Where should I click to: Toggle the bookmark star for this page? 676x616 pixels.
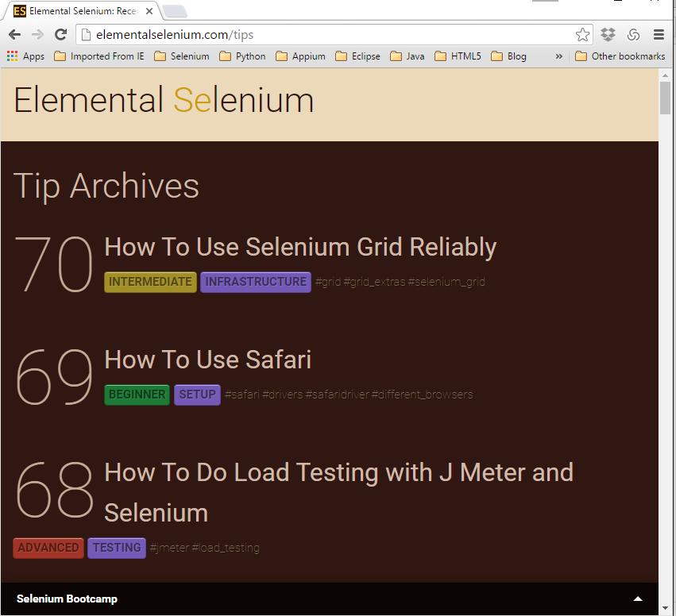pos(582,34)
